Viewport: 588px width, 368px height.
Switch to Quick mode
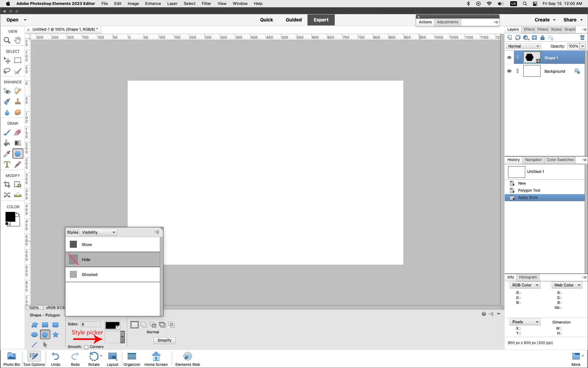(266, 20)
